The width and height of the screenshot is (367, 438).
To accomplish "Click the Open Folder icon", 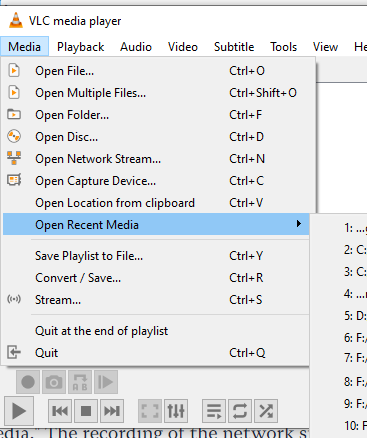I will coord(14,114).
